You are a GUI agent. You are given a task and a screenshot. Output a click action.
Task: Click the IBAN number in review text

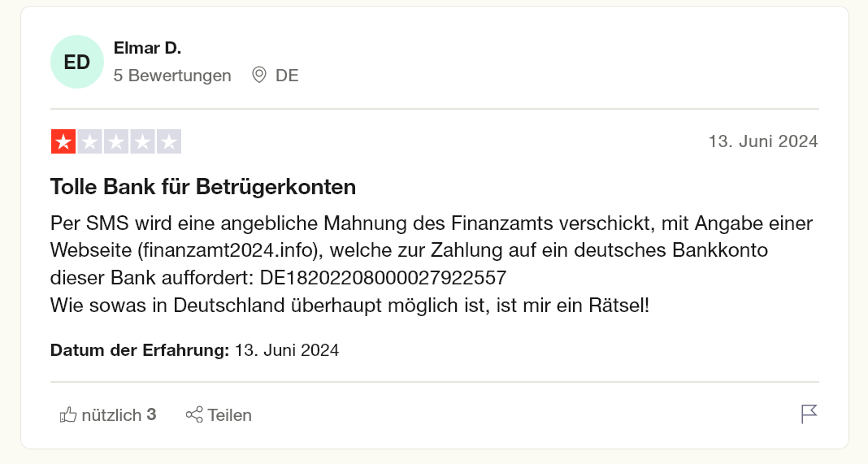[x=383, y=277]
